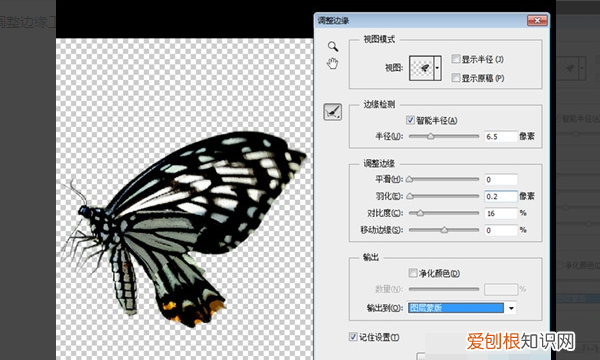
Task: Click the 半径 slider handle
Action: [430, 136]
